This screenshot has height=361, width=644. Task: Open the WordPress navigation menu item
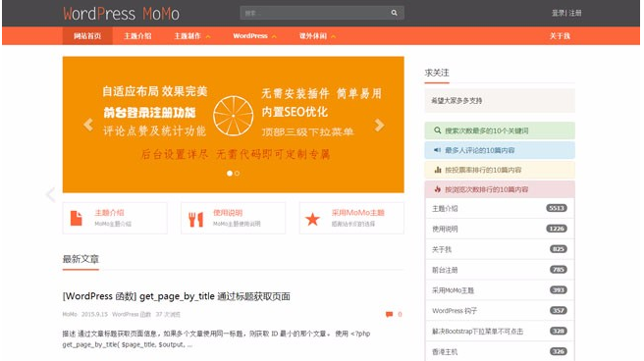pos(250,36)
